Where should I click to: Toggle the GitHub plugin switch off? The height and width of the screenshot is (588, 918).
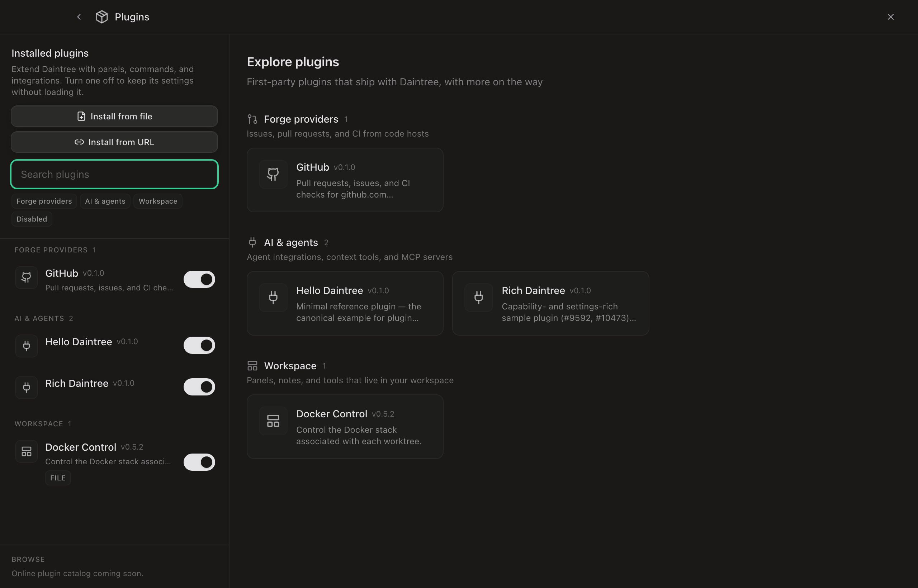point(199,280)
